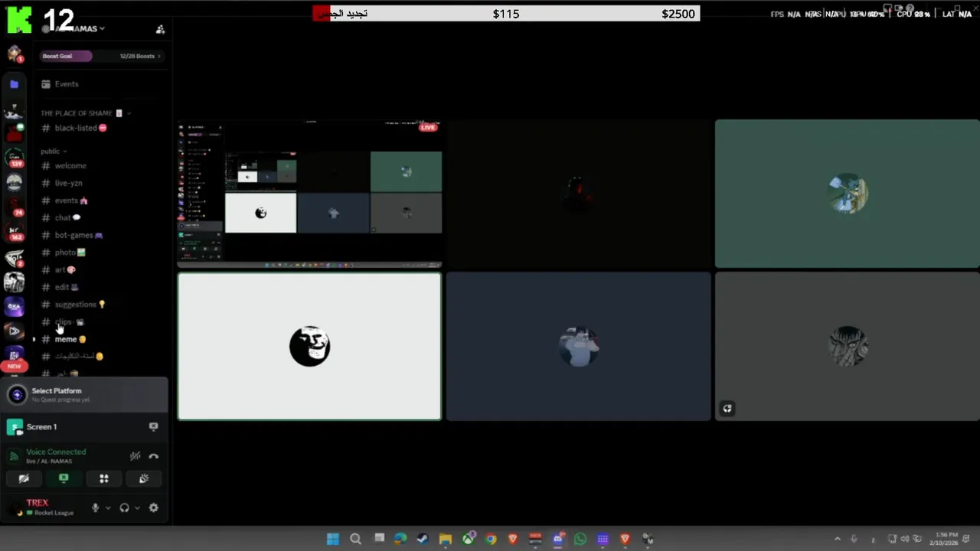Open the server icon with the 74 badge
Screen dimensions: 980x551
point(14,207)
